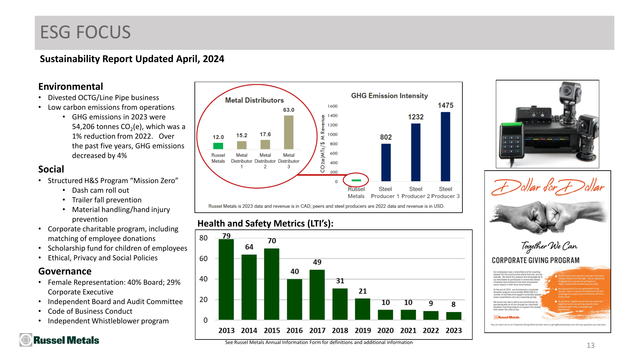Click 'Dollar for Dollar' script title
The width and height of the screenshot is (644, 362).
548,187
